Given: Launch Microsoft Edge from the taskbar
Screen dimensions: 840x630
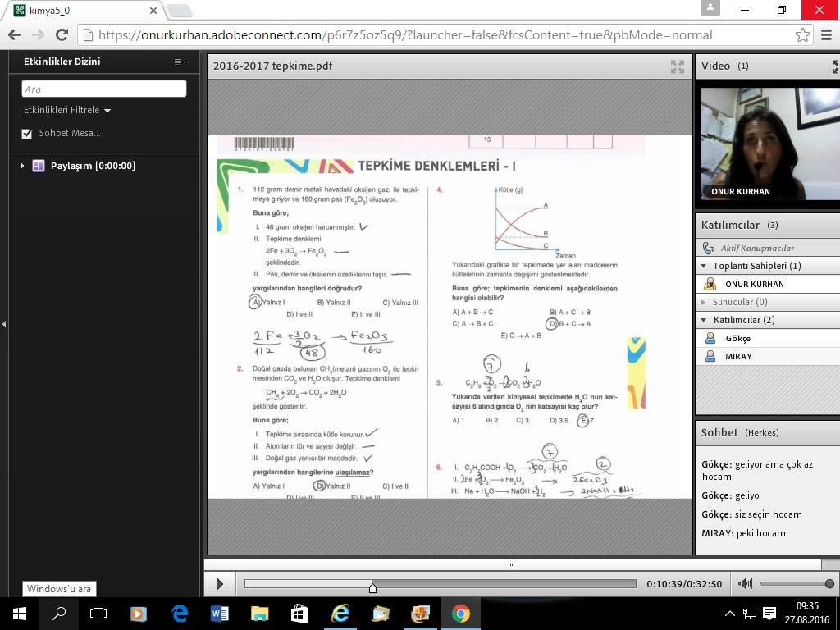Looking at the screenshot, I should pos(180,614).
